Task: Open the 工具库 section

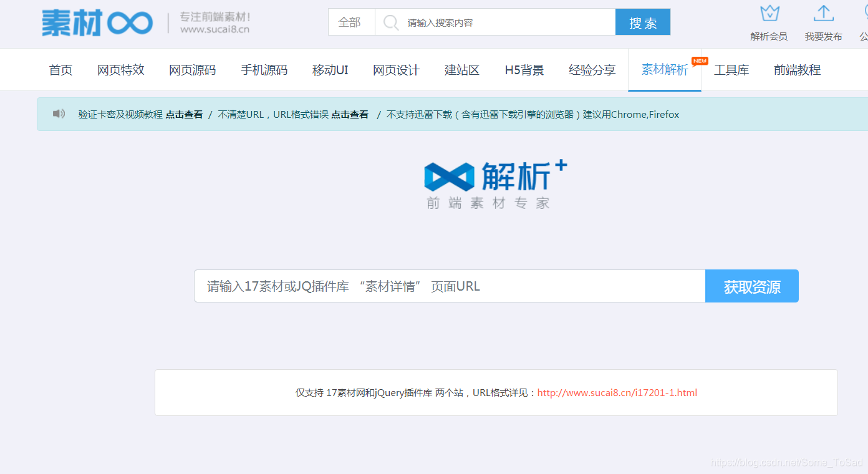Action: click(x=732, y=70)
